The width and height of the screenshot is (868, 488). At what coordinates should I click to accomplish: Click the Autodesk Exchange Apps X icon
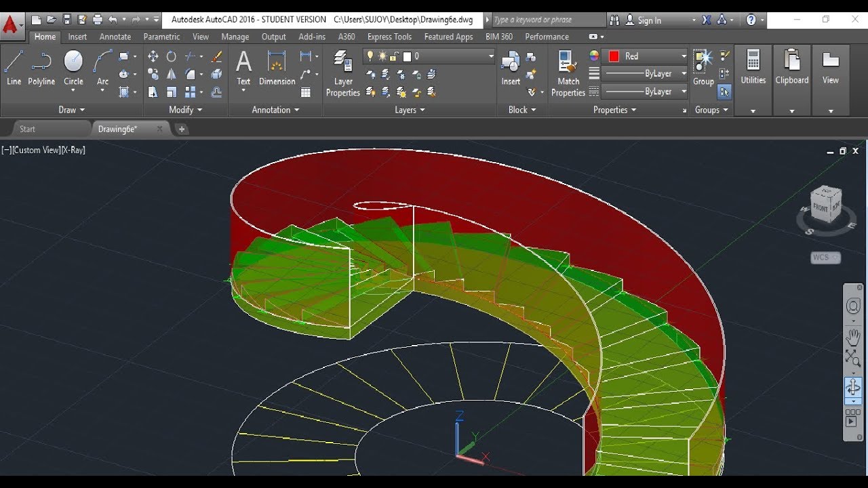[x=707, y=20]
